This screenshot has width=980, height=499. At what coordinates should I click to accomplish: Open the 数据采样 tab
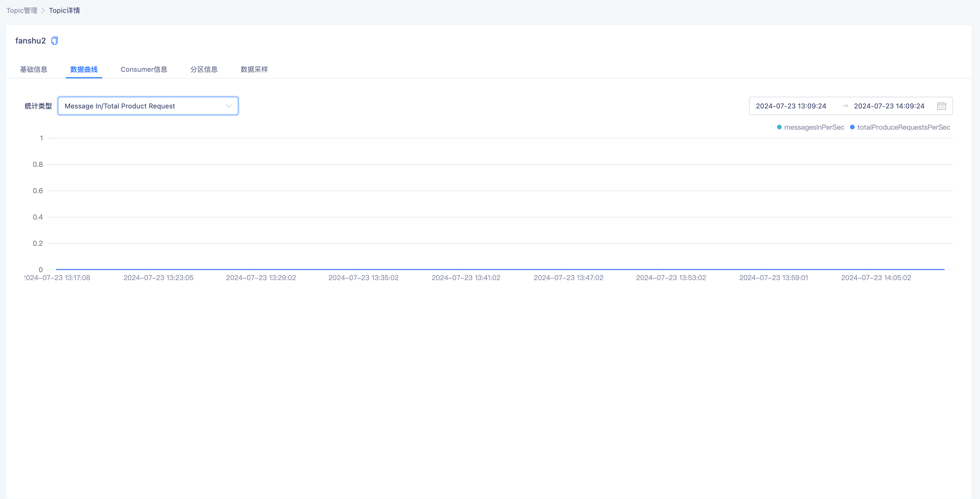pos(254,69)
